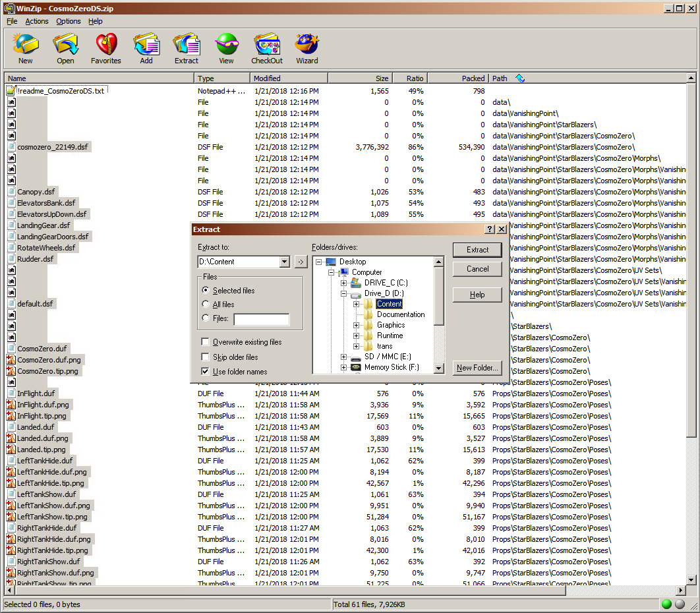Click the New archive toolbar icon
This screenshot has height=613, width=700.
click(26, 44)
